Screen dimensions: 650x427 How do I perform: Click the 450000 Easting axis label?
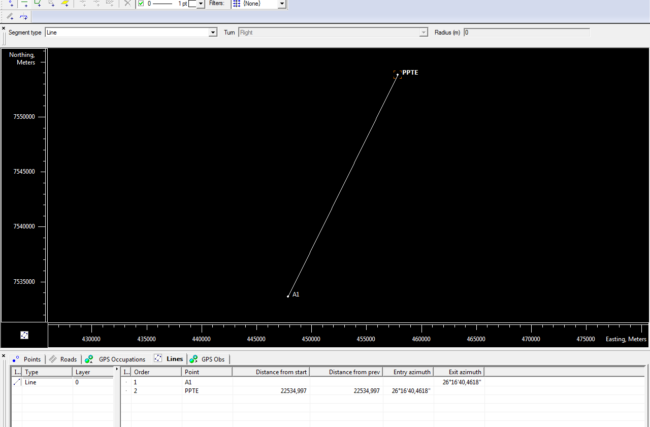coord(311,339)
